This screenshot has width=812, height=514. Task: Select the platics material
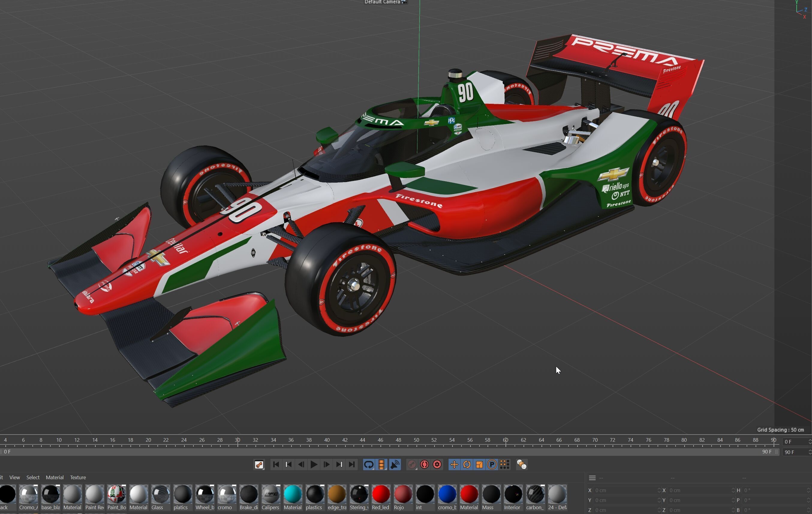pyautogui.click(x=182, y=494)
